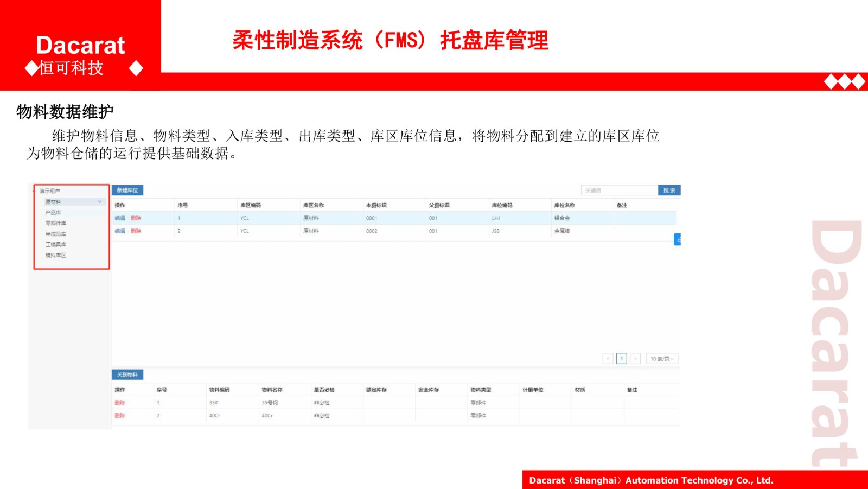Edit the 铝合金 location row
This screenshot has width=868, height=489.
point(120,218)
